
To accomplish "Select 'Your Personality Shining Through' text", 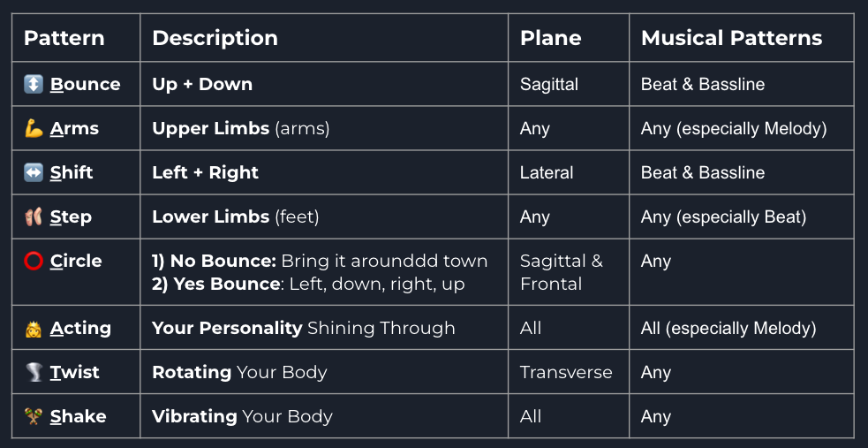I will pyautogui.click(x=303, y=329).
